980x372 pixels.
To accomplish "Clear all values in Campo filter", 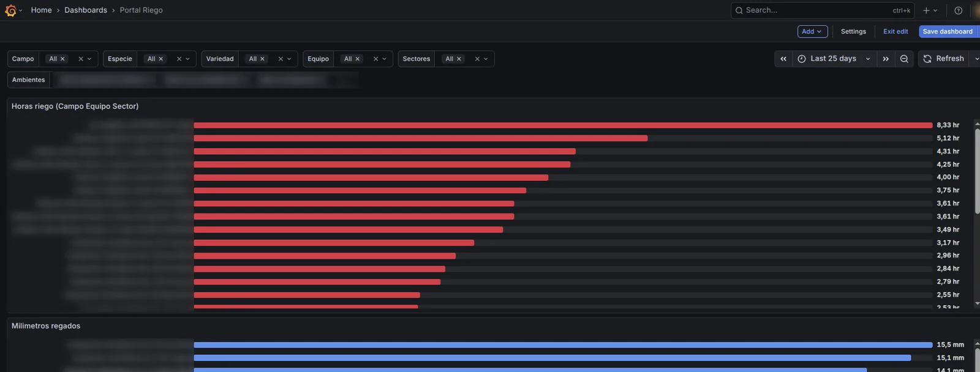I will coord(81,59).
